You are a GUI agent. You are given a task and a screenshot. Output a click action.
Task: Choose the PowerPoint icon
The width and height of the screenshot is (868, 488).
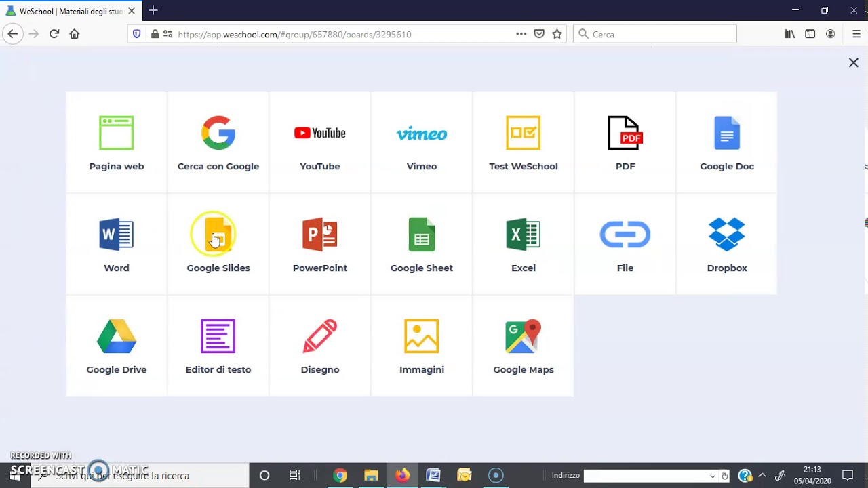pyautogui.click(x=320, y=235)
